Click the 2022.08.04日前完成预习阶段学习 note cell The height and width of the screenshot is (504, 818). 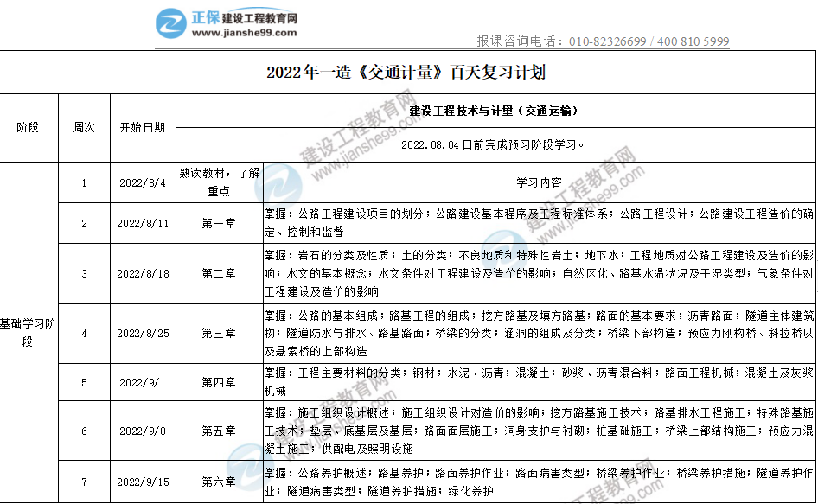click(x=494, y=144)
